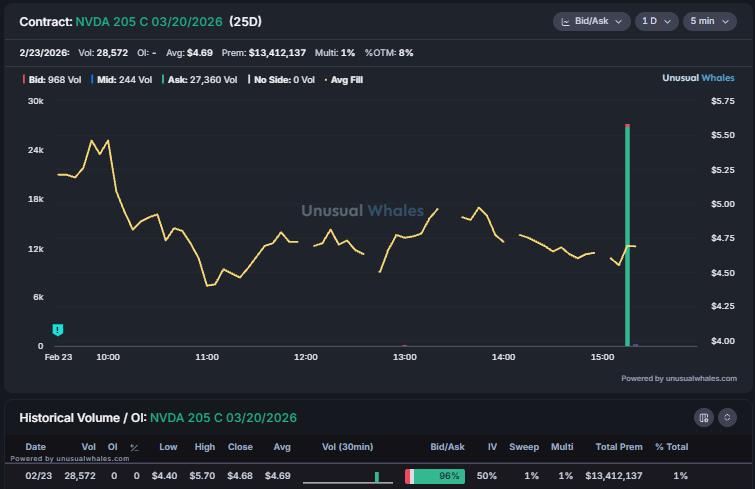Viewport: 755px width, 489px height.
Task: Click the Vol (30min) column header
Action: tap(348, 447)
